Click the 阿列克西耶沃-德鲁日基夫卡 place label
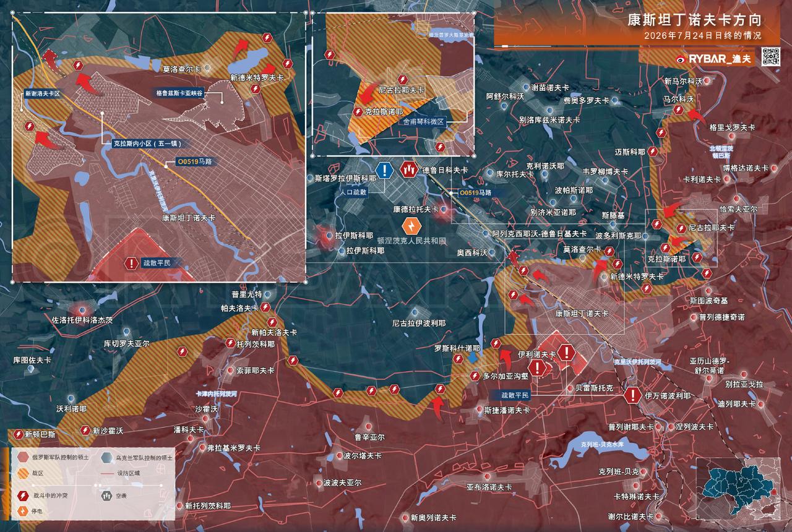 coord(540,234)
